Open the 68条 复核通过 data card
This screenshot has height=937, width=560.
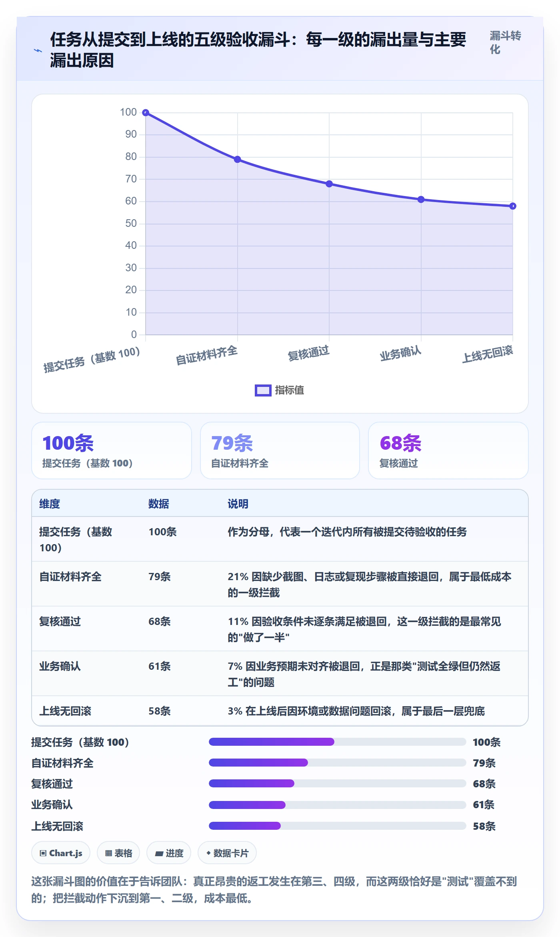(x=448, y=450)
